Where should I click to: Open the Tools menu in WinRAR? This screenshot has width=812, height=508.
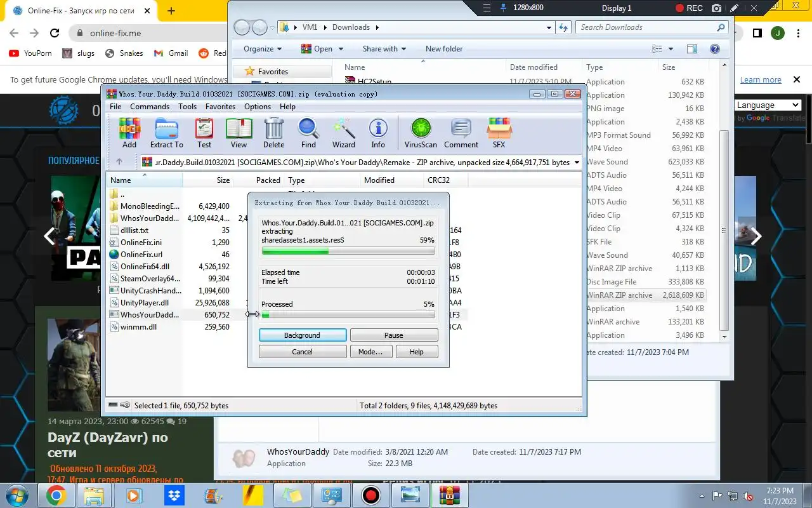(x=187, y=107)
